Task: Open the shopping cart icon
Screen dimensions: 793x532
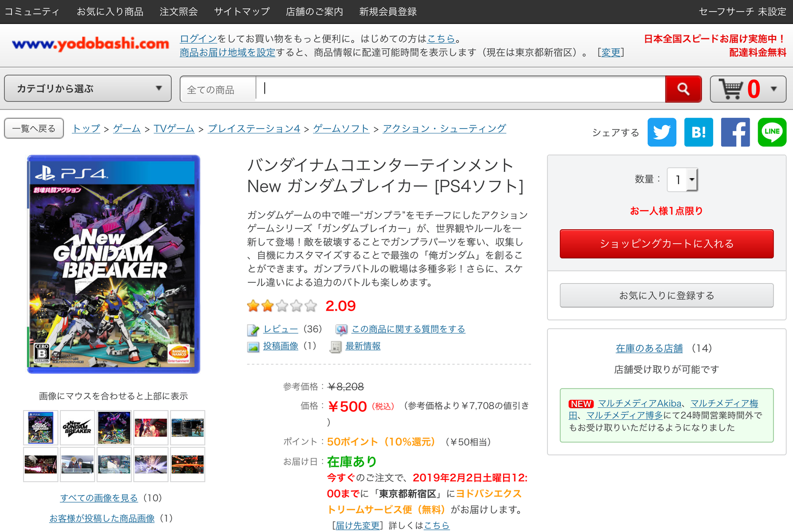Action: (x=731, y=89)
